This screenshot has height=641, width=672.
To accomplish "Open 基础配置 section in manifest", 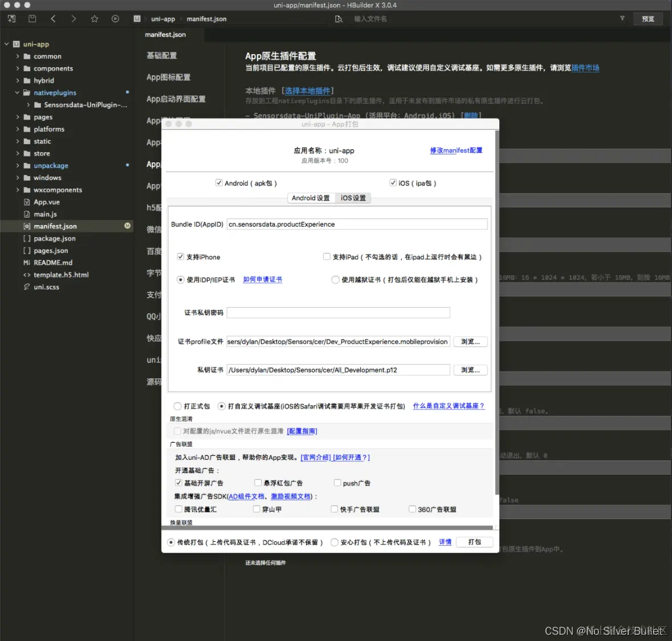I will [161, 55].
